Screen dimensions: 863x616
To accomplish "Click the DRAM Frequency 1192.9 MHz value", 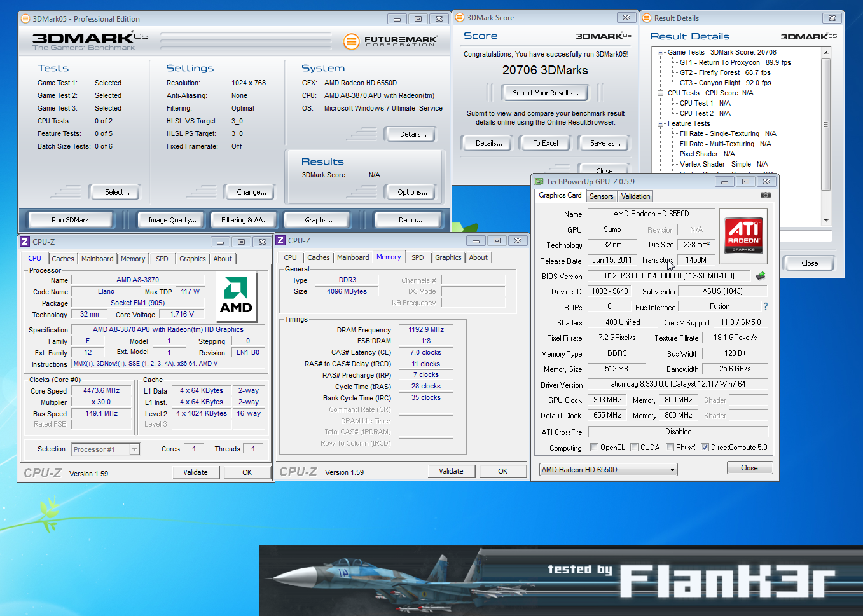I will (x=426, y=329).
